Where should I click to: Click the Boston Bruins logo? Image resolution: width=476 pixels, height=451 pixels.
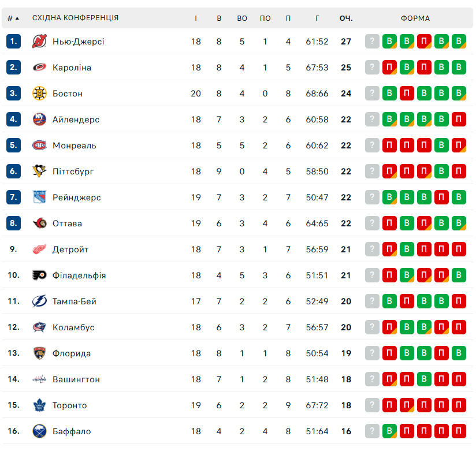pyautogui.click(x=39, y=94)
